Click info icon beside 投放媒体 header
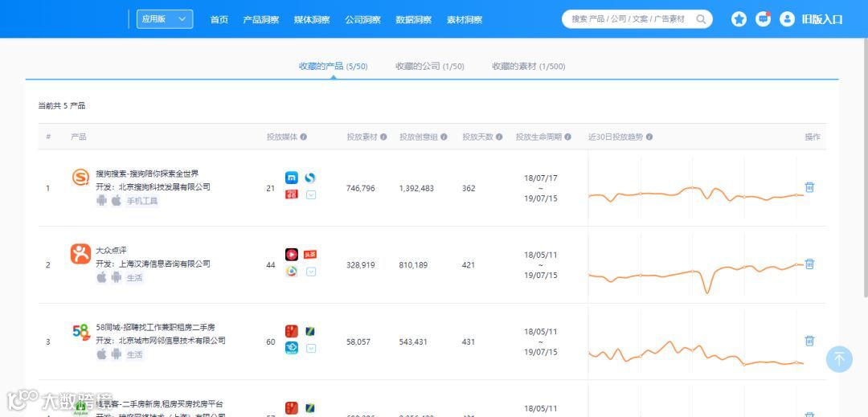This screenshot has width=868, height=417. [303, 137]
